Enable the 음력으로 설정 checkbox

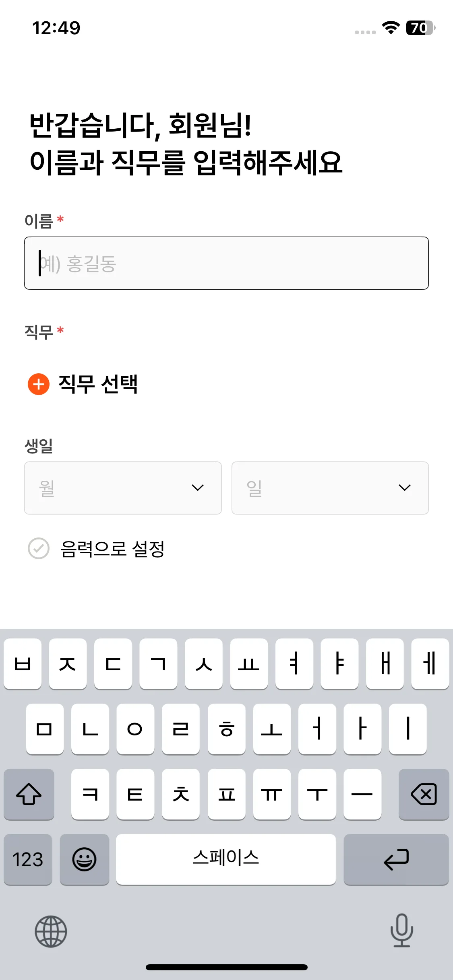[39, 548]
